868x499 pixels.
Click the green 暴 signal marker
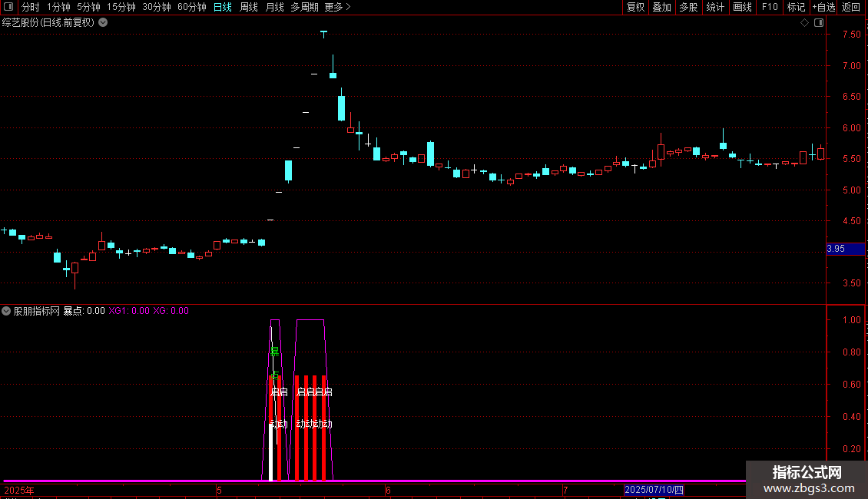274,352
